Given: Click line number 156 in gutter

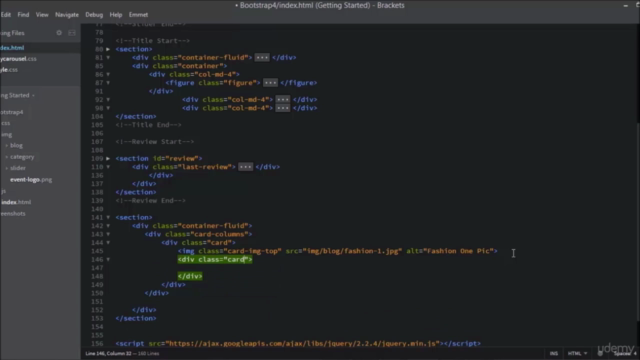Looking at the screenshot, I should coord(97,344).
